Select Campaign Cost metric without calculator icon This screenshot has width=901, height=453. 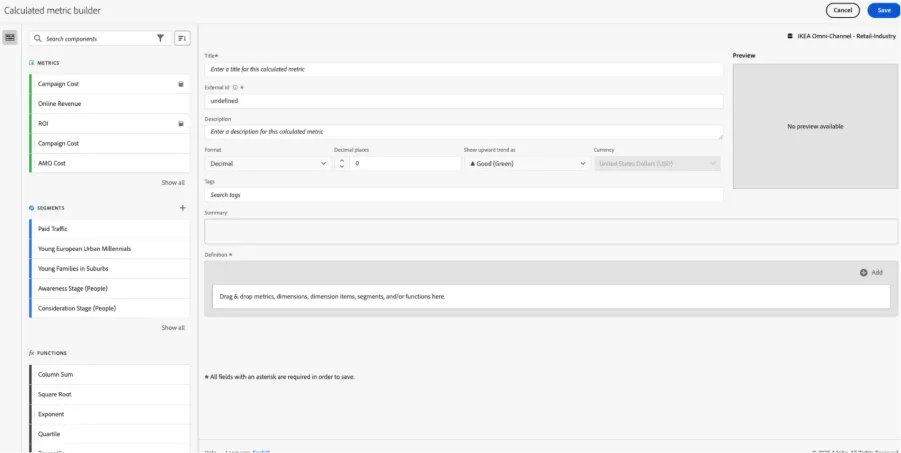pos(109,143)
